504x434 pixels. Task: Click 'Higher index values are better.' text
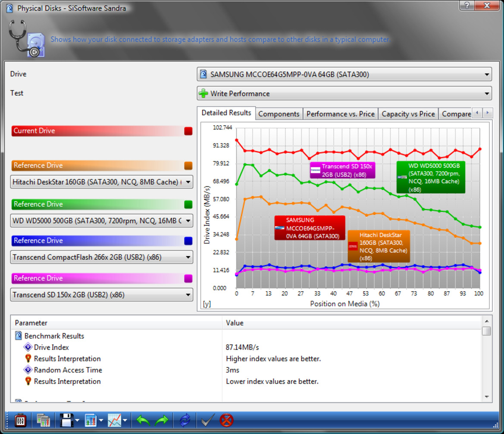click(273, 359)
